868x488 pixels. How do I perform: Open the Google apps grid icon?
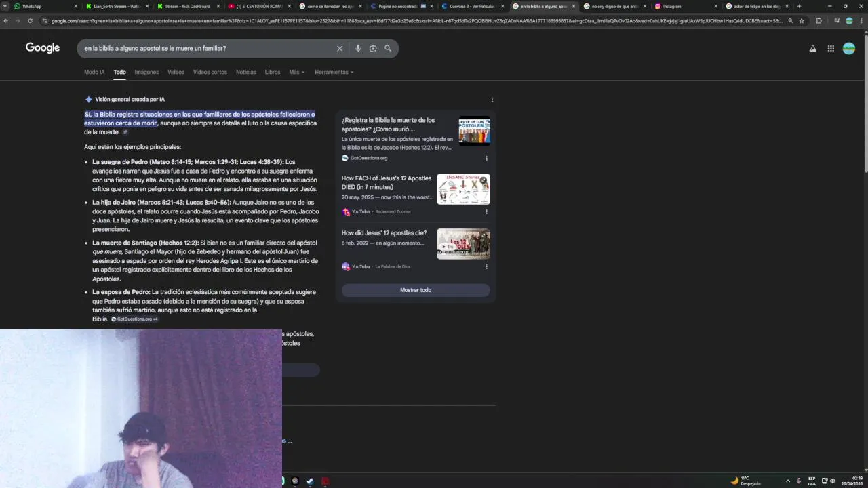click(831, 48)
